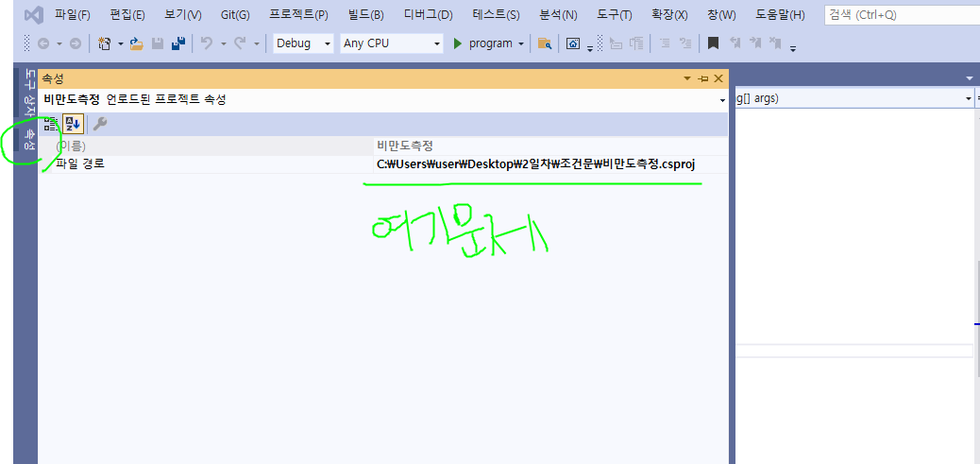Expand the program startup target dropdown arrow

coord(520,43)
